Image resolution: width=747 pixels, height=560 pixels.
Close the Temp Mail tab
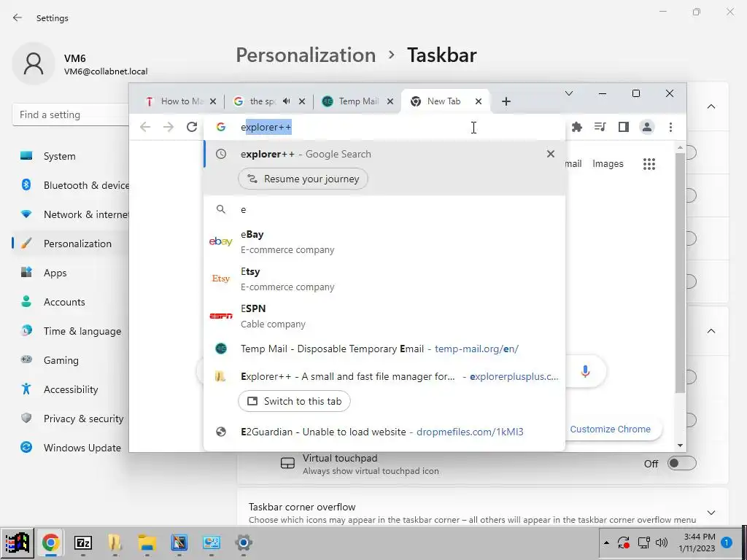tap(390, 101)
